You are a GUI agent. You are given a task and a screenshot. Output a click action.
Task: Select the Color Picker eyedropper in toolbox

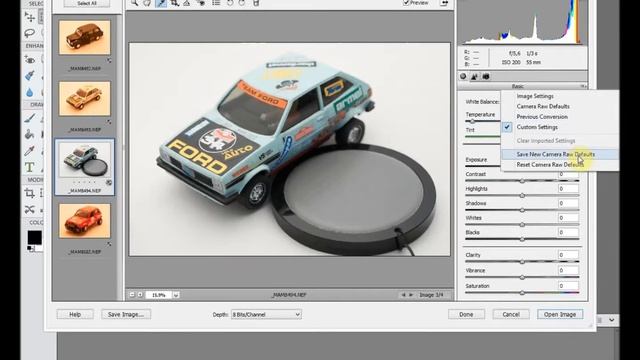click(x=30, y=151)
